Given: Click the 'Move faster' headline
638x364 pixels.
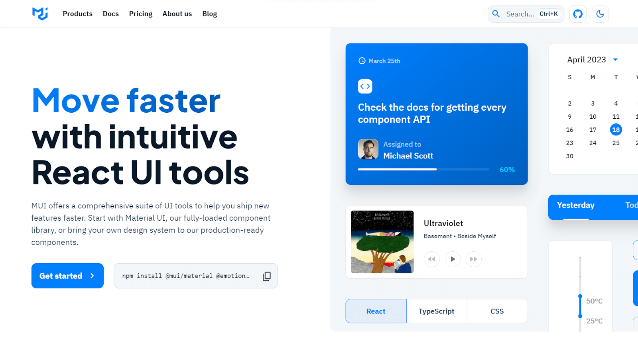Looking at the screenshot, I should tap(126, 101).
